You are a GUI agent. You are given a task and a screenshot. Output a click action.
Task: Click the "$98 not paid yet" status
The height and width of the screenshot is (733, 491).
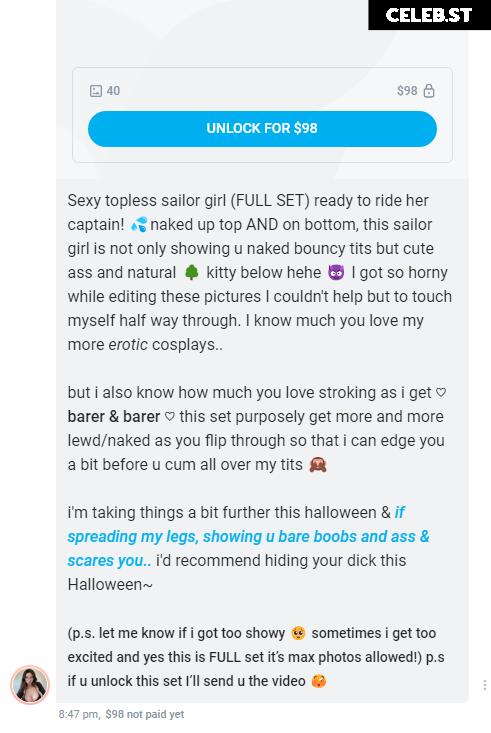point(144,714)
